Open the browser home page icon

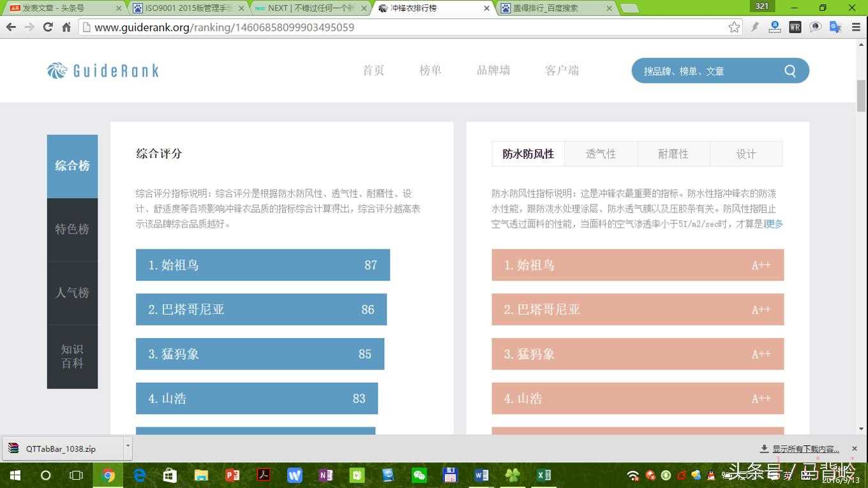pos(66,27)
